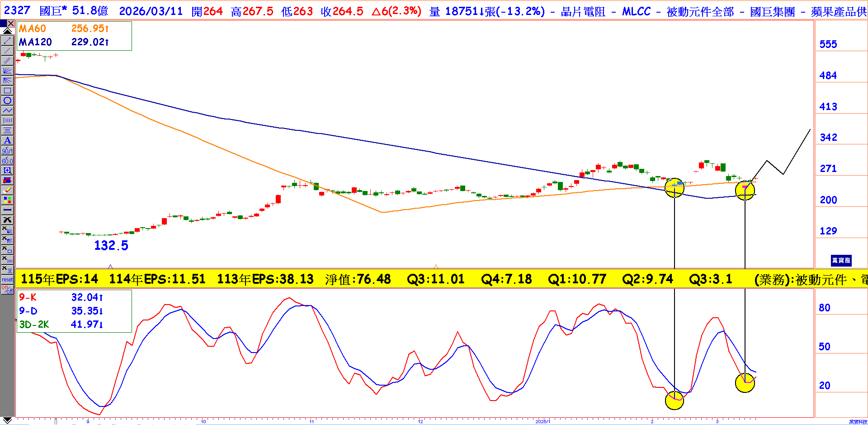The width and height of the screenshot is (868, 425).
Task: Select the rectangle drawing tool
Action: (7, 91)
